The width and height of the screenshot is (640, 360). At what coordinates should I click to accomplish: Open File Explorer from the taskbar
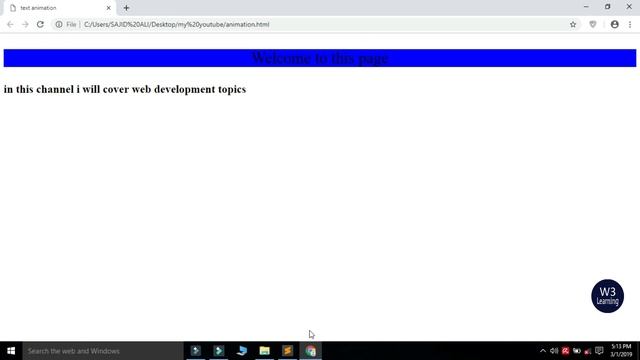(264, 351)
